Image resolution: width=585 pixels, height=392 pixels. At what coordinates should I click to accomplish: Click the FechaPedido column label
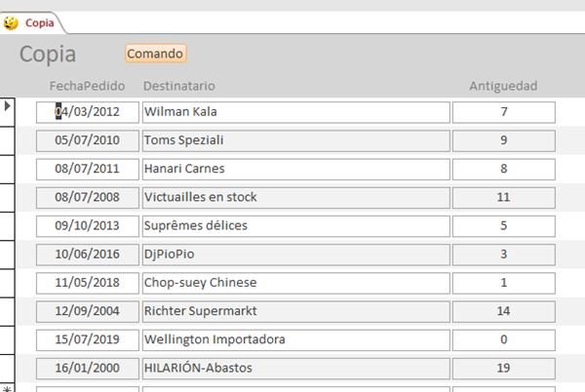coord(88,87)
